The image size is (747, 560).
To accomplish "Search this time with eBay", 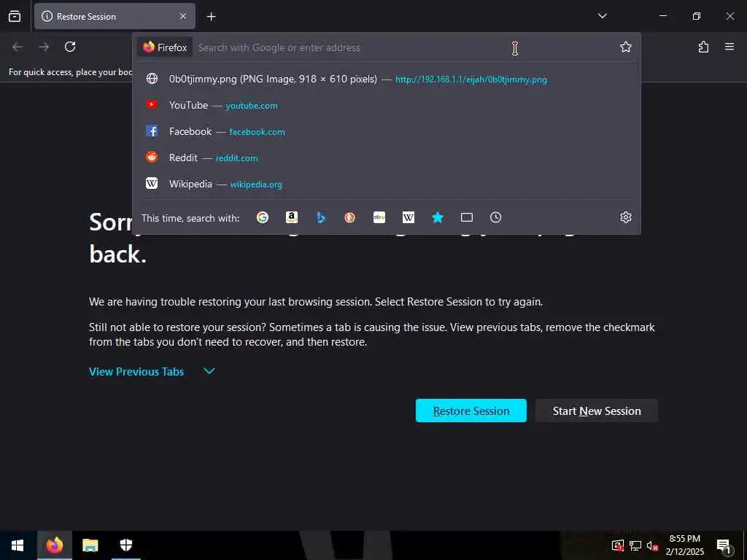I will click(x=379, y=217).
